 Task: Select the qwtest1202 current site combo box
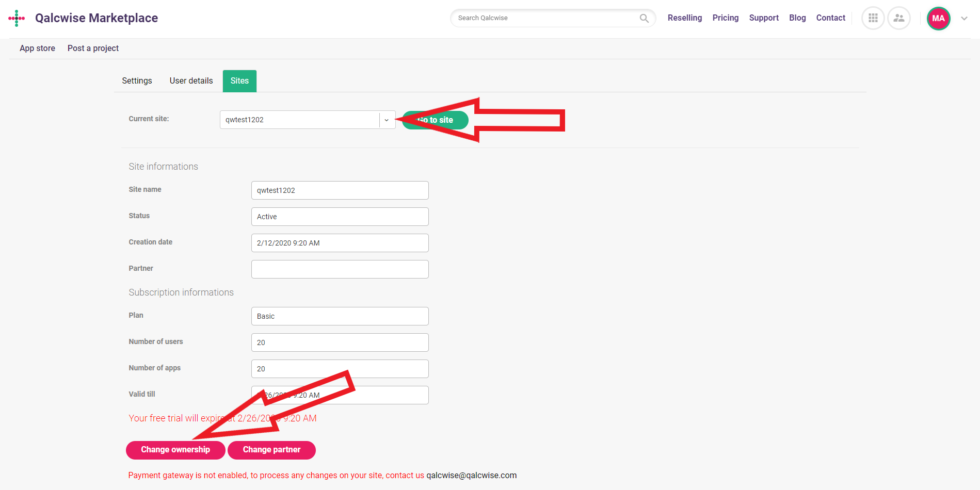pyautogui.click(x=308, y=120)
